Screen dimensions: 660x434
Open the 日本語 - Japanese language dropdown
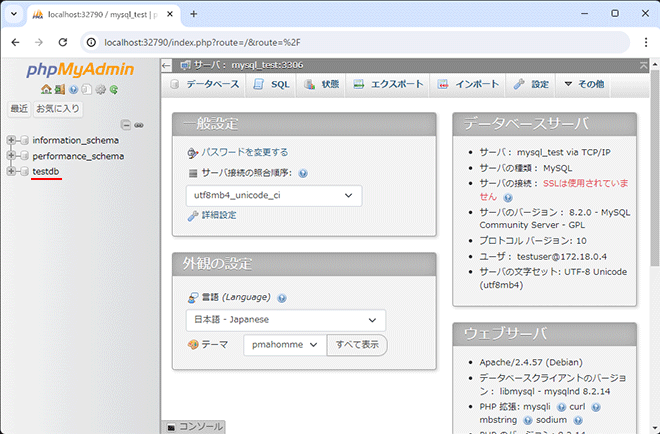(x=285, y=320)
